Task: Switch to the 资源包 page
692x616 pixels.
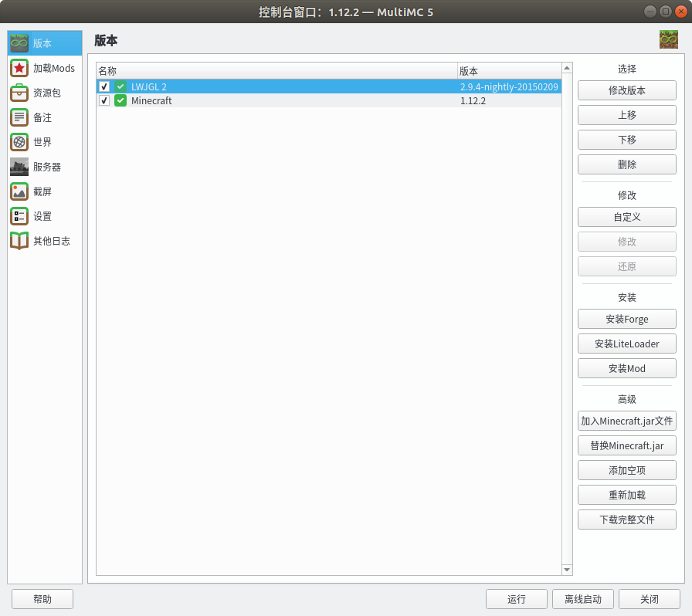Action: tap(45, 93)
